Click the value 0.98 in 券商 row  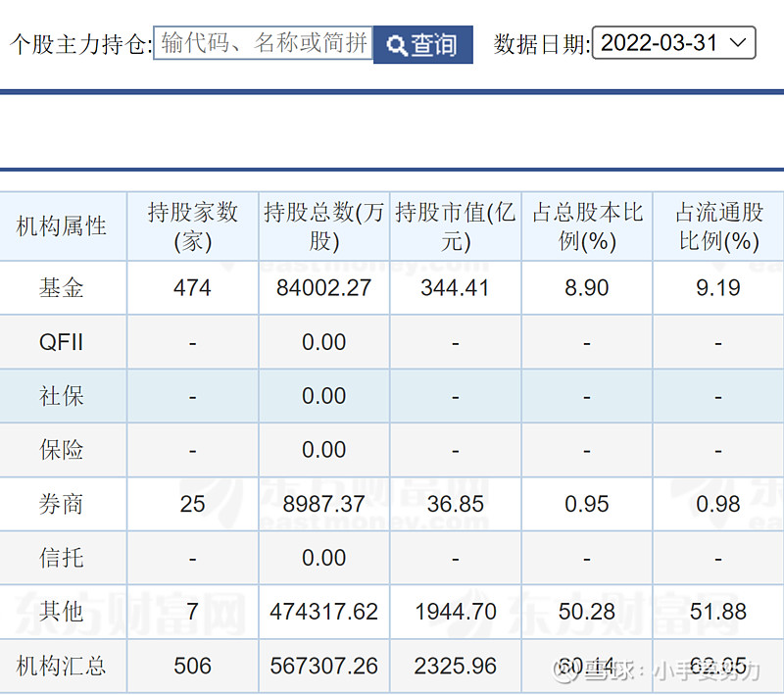point(718,504)
